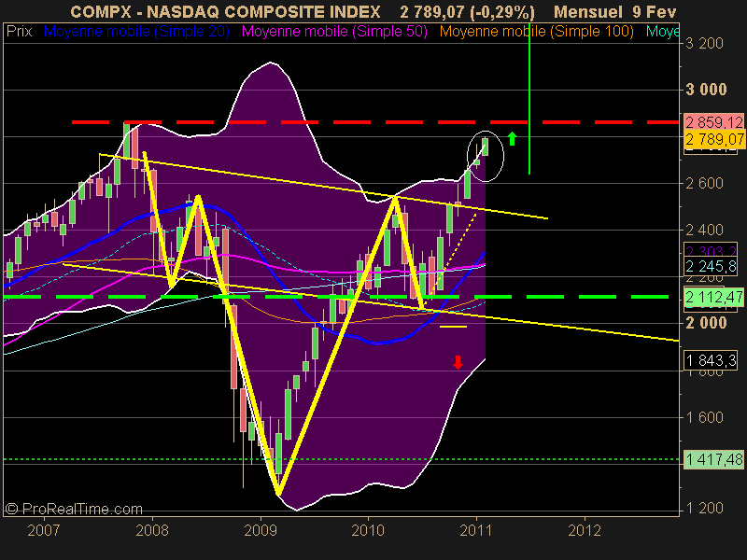
Task: Click the 2 400 axis label
Action: (704, 230)
